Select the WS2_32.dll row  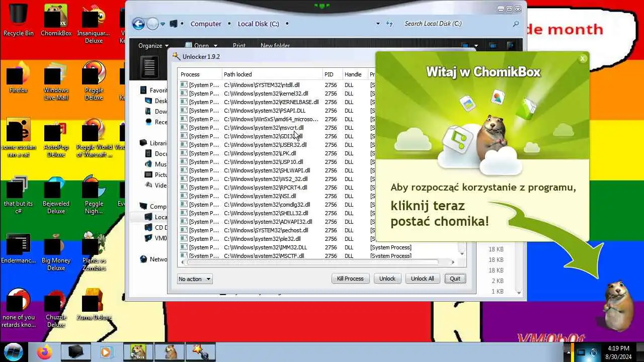tap(276, 179)
